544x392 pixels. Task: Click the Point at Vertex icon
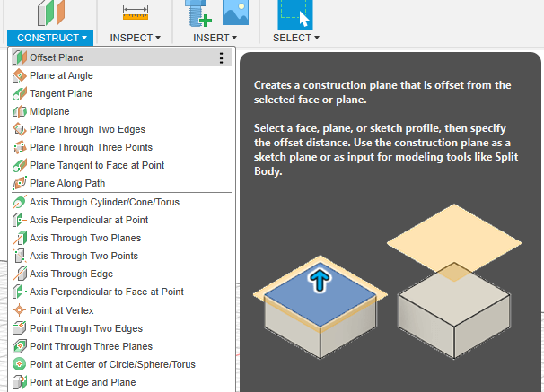(x=20, y=310)
